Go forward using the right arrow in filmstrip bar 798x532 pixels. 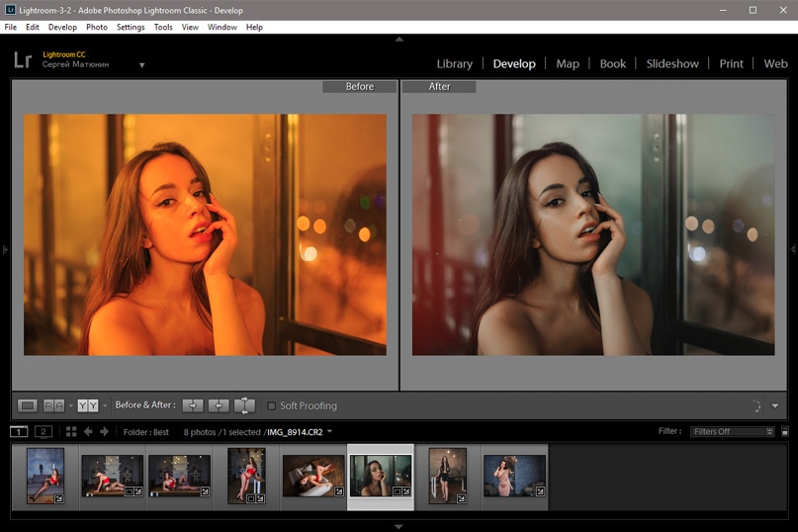[x=103, y=432]
